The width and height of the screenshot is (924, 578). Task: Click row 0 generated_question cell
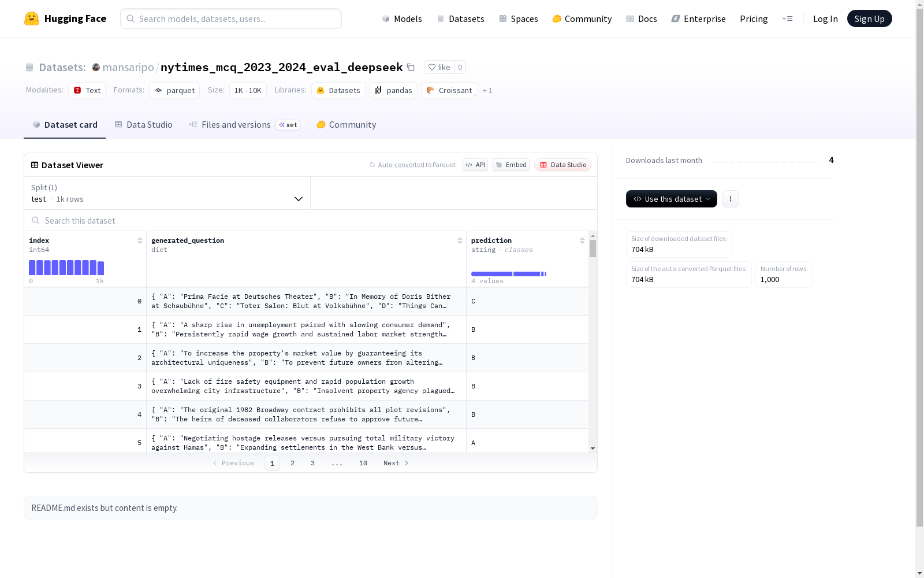(306, 301)
